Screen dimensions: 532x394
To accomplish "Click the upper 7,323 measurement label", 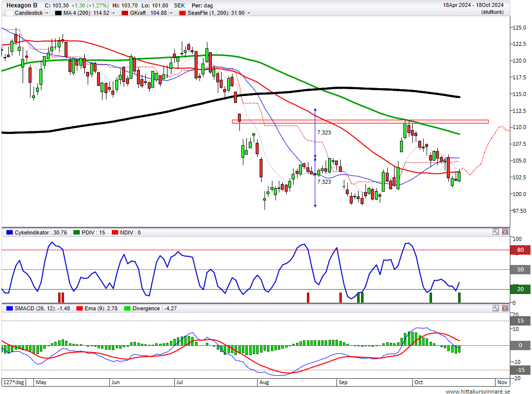I will (324, 132).
